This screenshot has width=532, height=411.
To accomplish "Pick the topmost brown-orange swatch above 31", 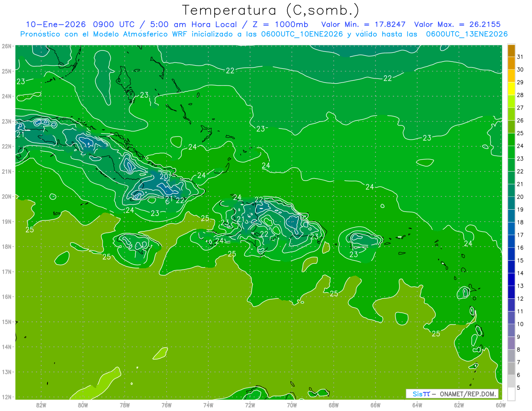I will 511,51.
